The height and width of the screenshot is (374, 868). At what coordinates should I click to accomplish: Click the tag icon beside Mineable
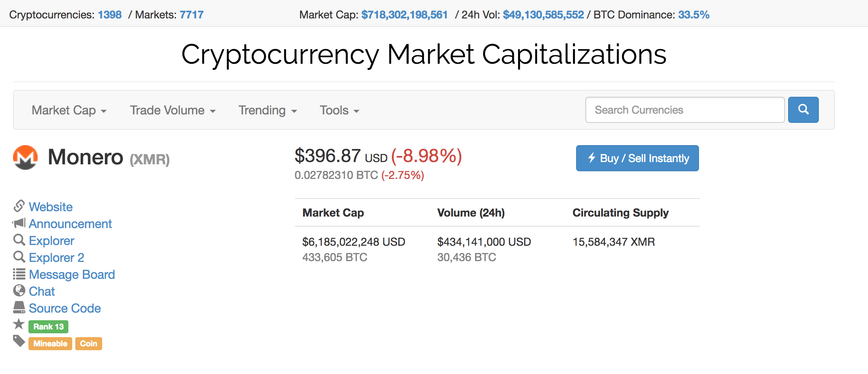(x=19, y=341)
